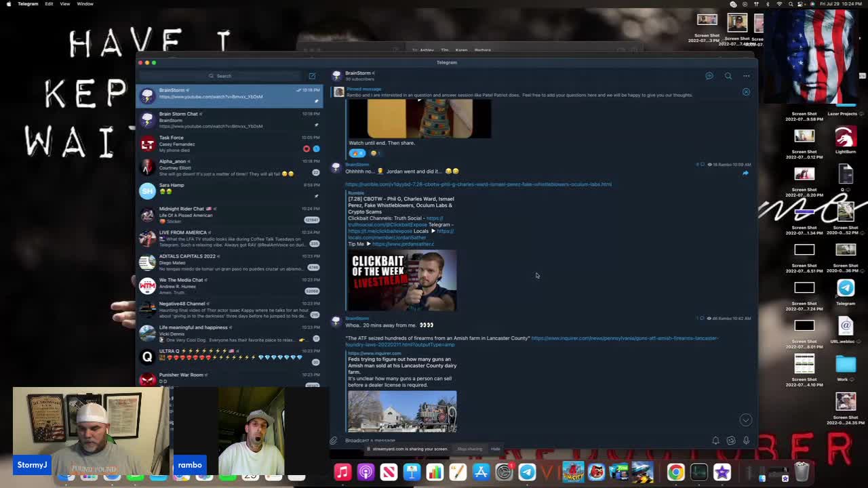Image resolution: width=868 pixels, height=488 pixels.
Task: Open the BrainStorm channel header title
Action: (x=358, y=73)
